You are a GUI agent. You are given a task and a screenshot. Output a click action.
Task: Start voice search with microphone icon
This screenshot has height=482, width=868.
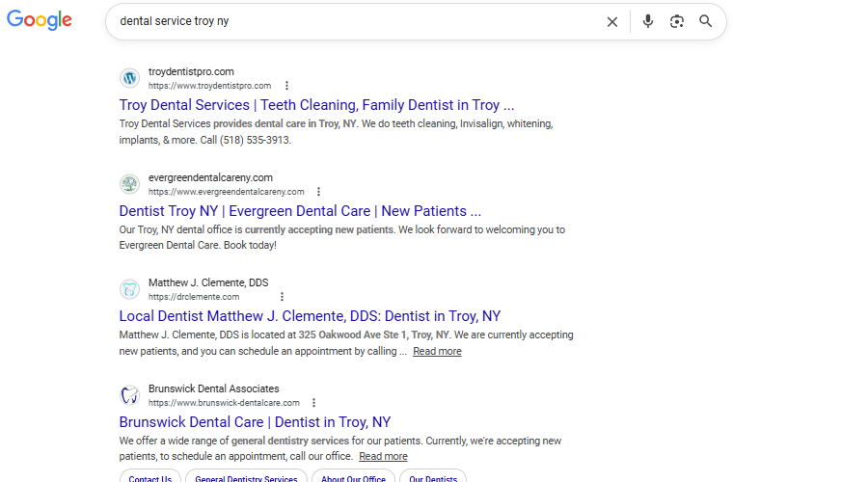click(648, 21)
